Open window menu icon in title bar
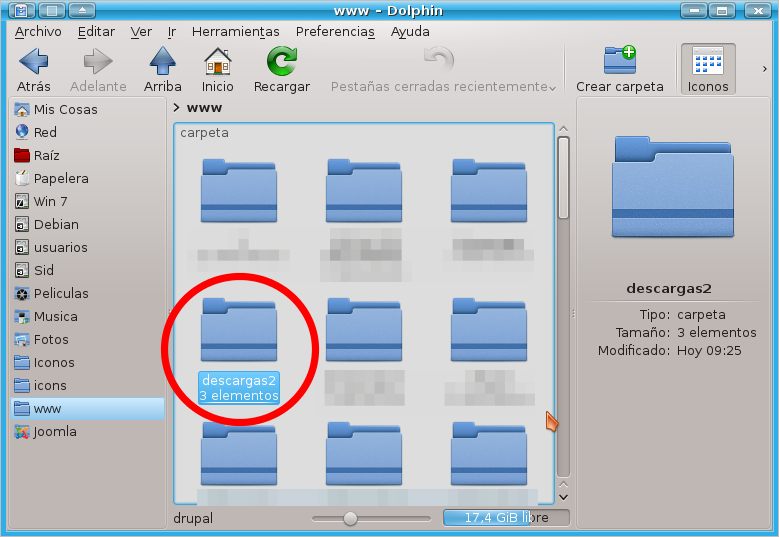The height and width of the screenshot is (537, 779). (22, 10)
